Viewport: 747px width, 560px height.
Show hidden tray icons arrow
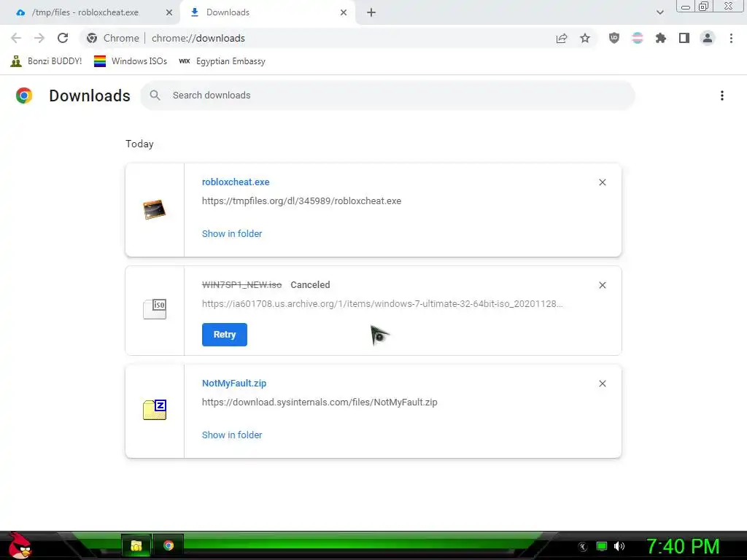tap(583, 547)
